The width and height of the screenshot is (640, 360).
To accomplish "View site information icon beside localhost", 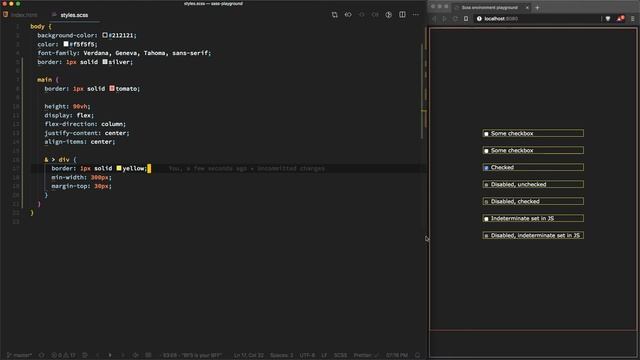I will click(479, 19).
